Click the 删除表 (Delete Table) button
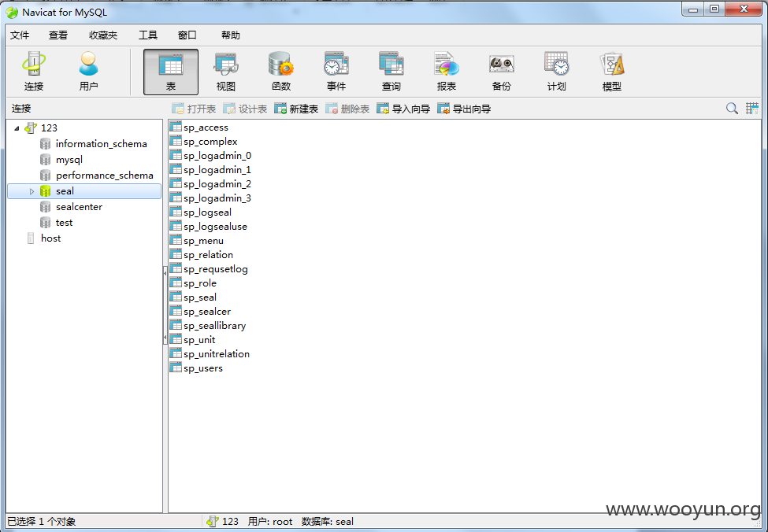This screenshot has height=532, width=768. pyautogui.click(x=347, y=109)
